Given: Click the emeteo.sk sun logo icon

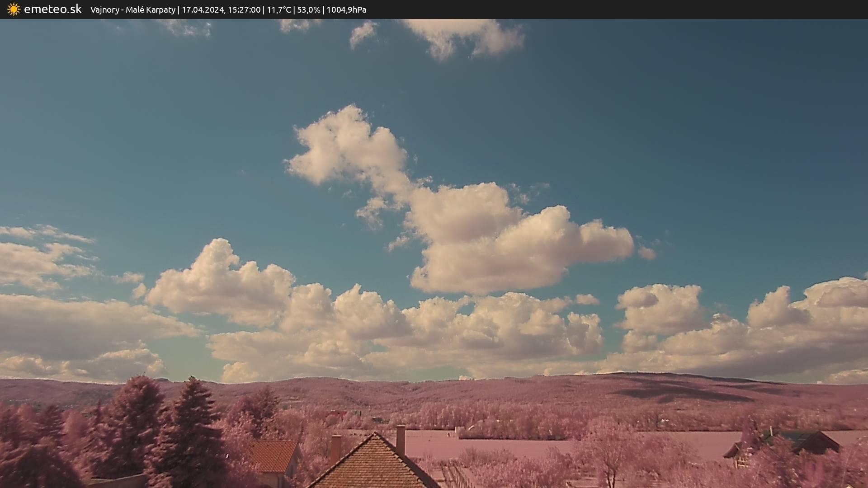Looking at the screenshot, I should click(14, 9).
